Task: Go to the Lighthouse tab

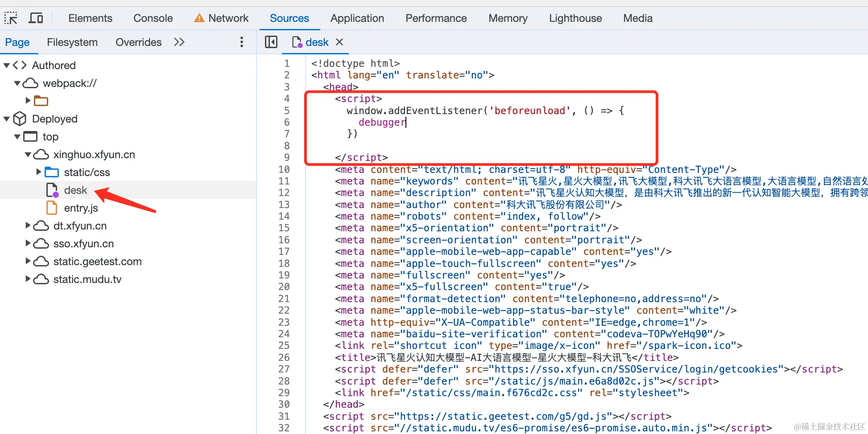Action: [575, 18]
